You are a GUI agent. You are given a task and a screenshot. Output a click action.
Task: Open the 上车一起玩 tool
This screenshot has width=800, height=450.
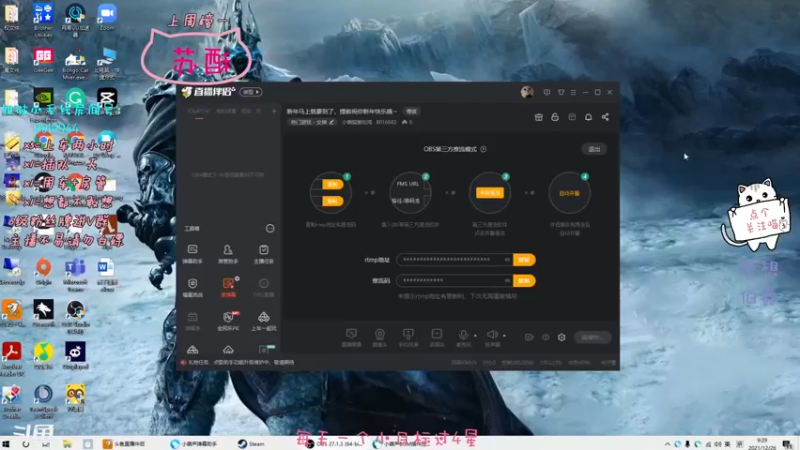263,321
